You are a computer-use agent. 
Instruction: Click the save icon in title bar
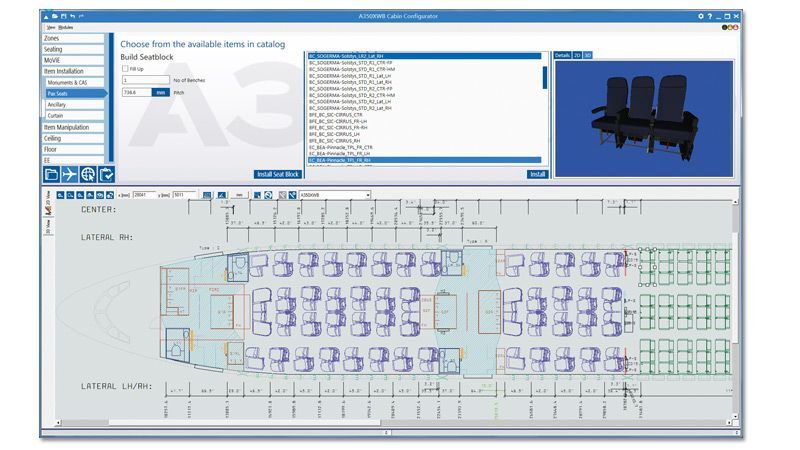[x=65, y=17]
